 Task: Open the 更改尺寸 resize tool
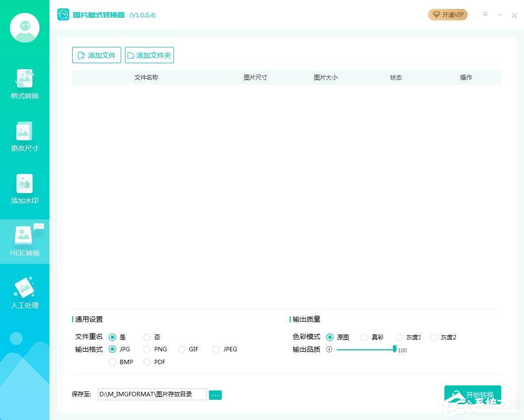(24, 136)
